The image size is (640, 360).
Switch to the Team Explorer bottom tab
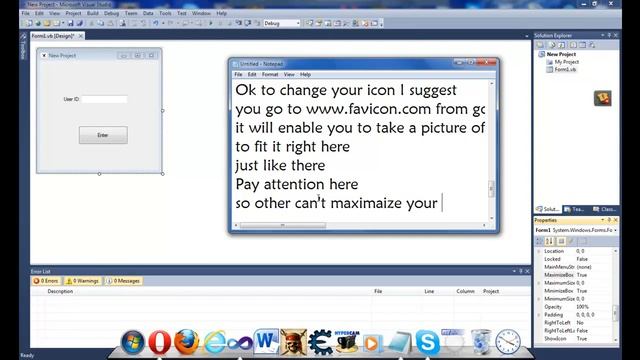574,209
